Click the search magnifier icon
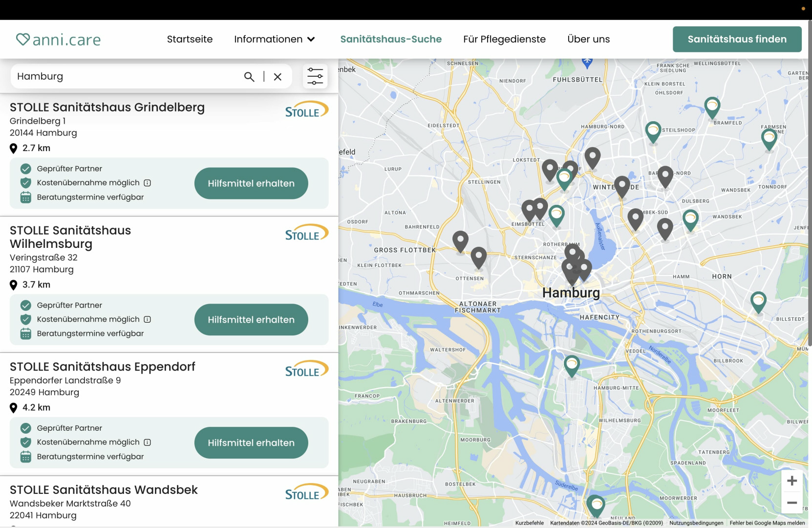Viewport: 812px width, 528px height. [x=249, y=76]
